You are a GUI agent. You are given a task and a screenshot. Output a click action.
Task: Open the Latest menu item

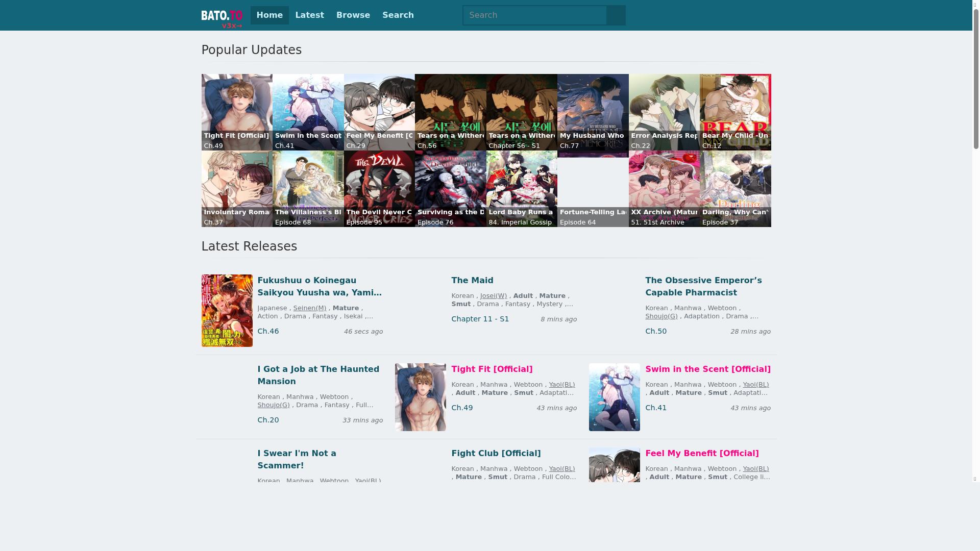[x=309, y=15]
